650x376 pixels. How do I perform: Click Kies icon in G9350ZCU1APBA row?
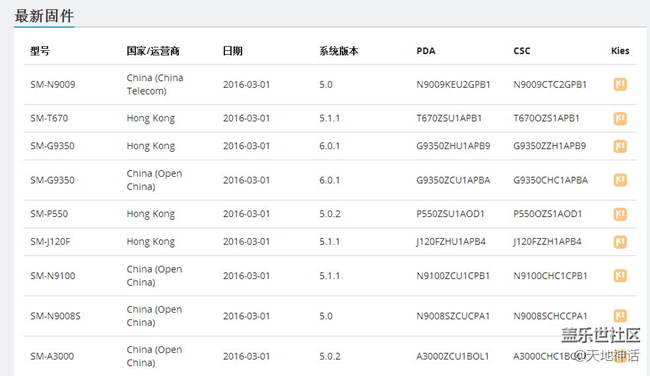(x=620, y=180)
